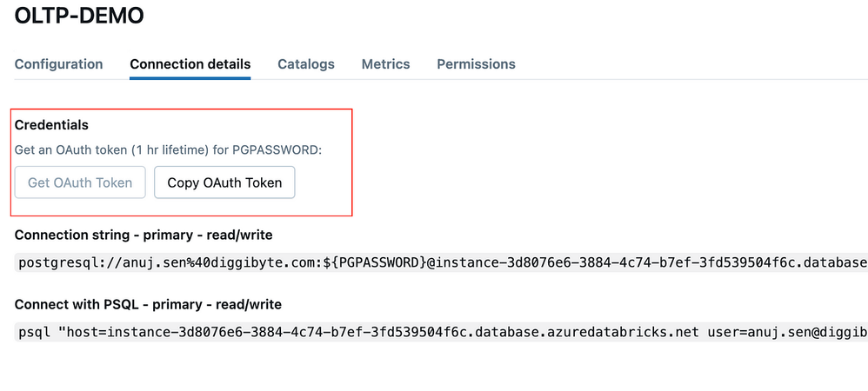Click the ${PGPASSWORD} placeholder in connection string
Viewport: 868px width, 391px height.
(x=377, y=262)
